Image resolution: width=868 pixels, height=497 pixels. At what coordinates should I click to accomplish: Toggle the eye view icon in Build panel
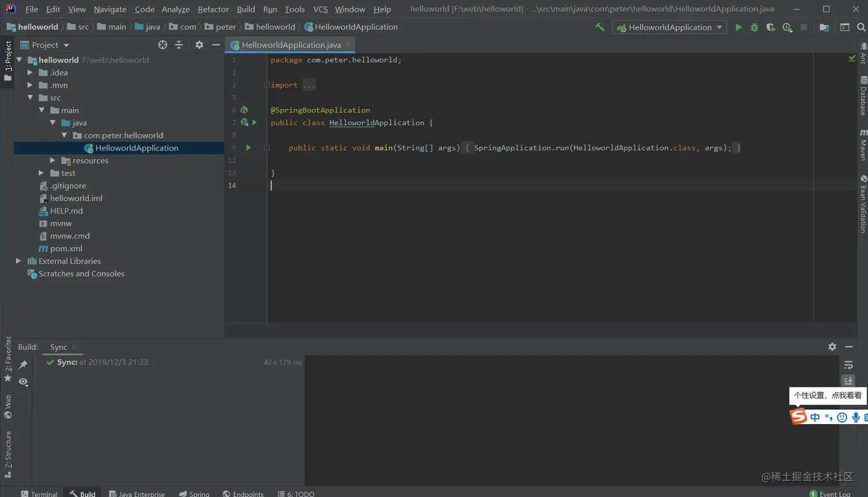click(x=23, y=382)
